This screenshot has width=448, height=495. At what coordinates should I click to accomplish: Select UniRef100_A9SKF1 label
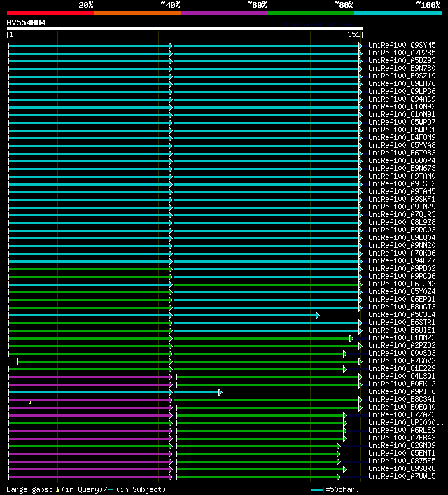(402, 200)
